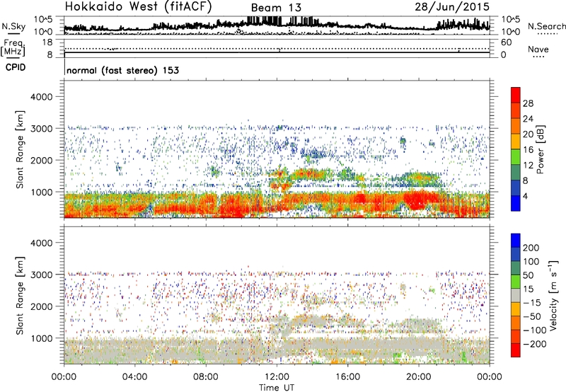Click the '04:00' time axis label
The image size is (566, 392).
134,377
